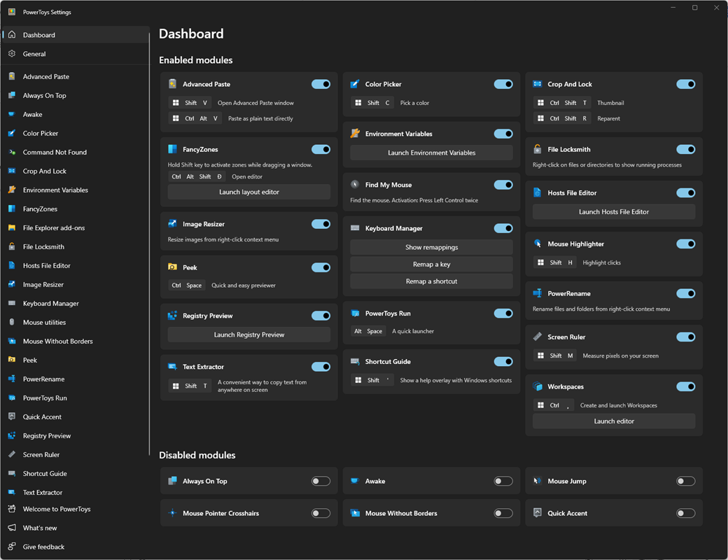Click the Workspaces module icon on the dashboard
Viewport: 728px width, 560px height.
pyautogui.click(x=538, y=386)
